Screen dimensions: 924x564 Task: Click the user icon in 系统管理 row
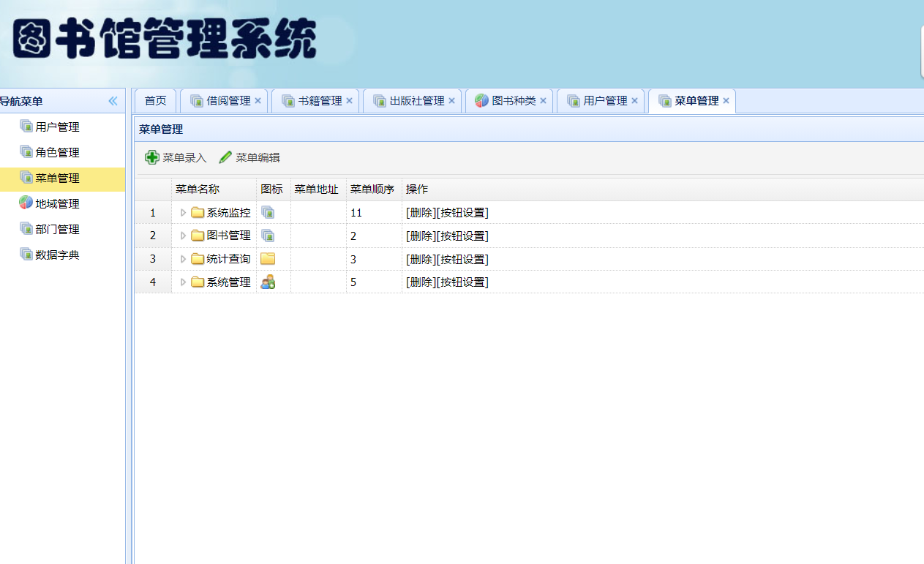tap(268, 282)
